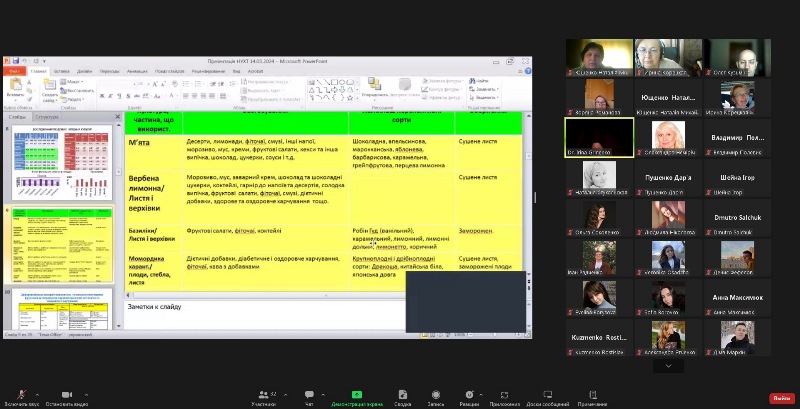The height and width of the screenshot is (409, 800).
Task: Open the Chat panel
Action: (x=309, y=395)
